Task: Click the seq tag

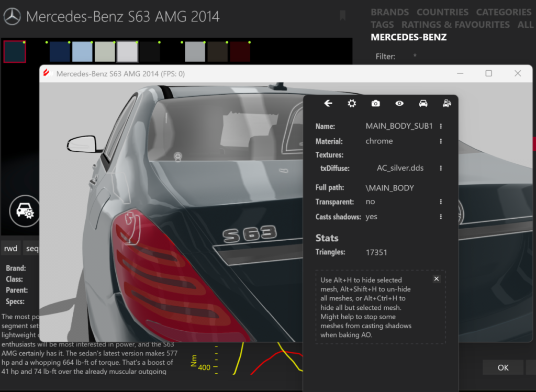Action: [x=32, y=248]
